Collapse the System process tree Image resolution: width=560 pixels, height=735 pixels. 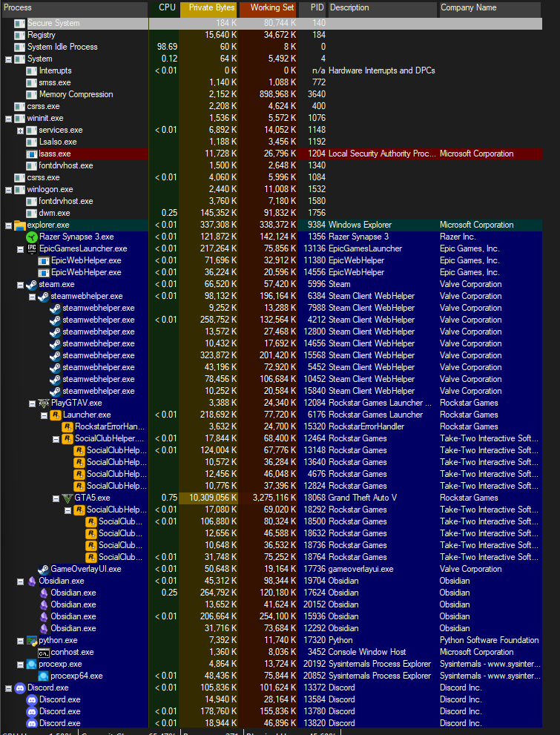coord(8,59)
